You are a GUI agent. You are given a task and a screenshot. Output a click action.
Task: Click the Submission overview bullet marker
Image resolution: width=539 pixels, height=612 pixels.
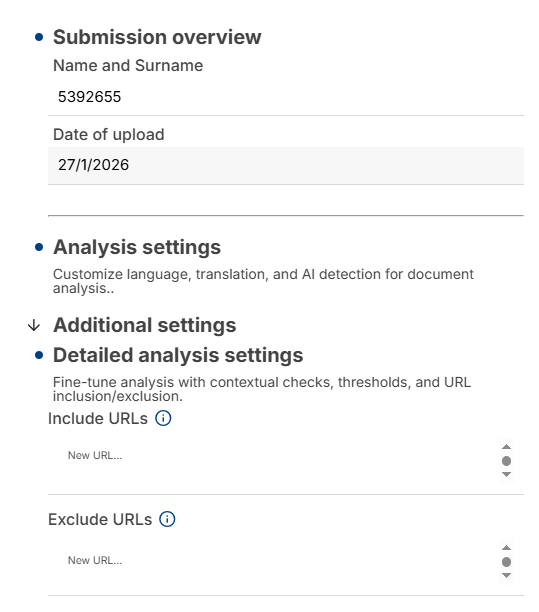[39, 37]
